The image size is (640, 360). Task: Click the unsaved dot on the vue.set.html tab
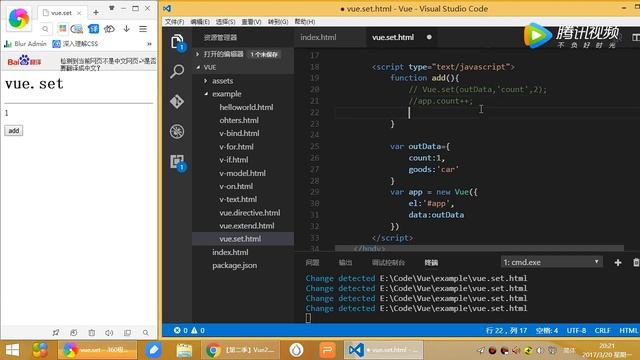tap(429, 37)
